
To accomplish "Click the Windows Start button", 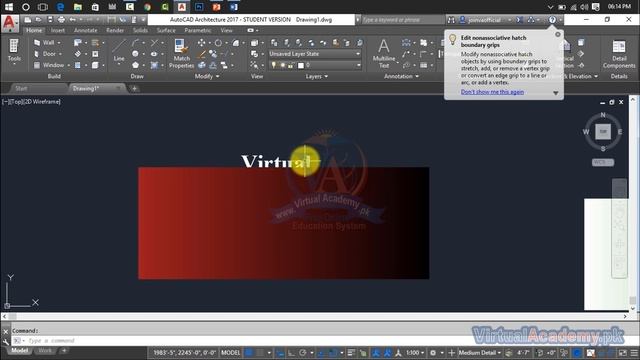I will coord(9,7).
